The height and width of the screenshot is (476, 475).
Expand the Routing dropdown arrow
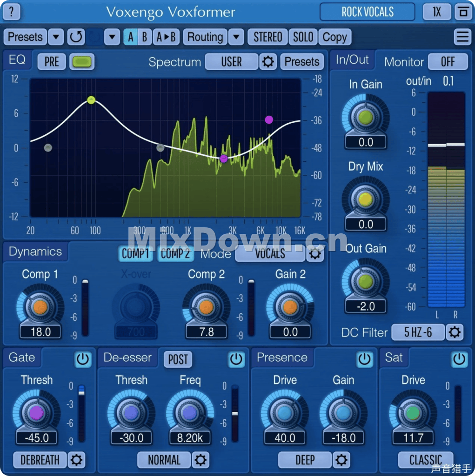[236, 37]
